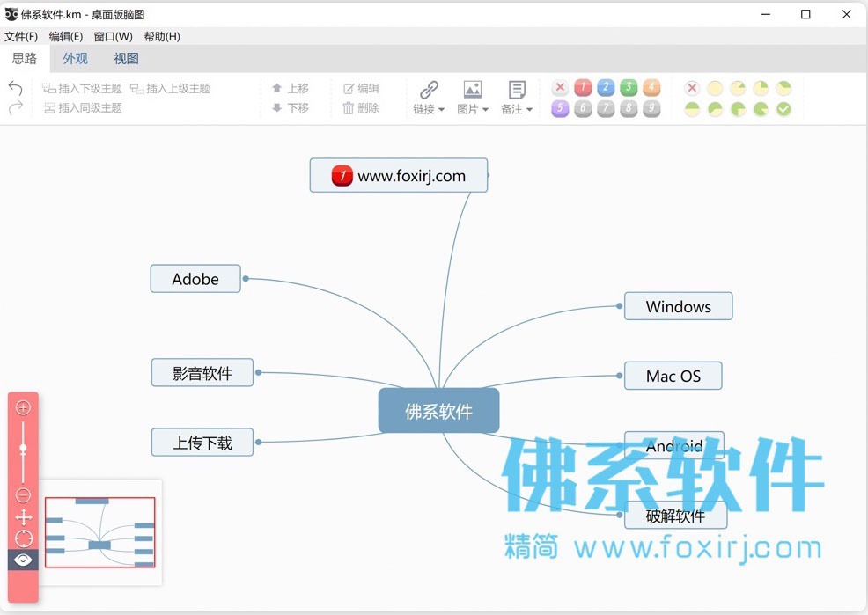Click the 删除 button

click(x=361, y=108)
